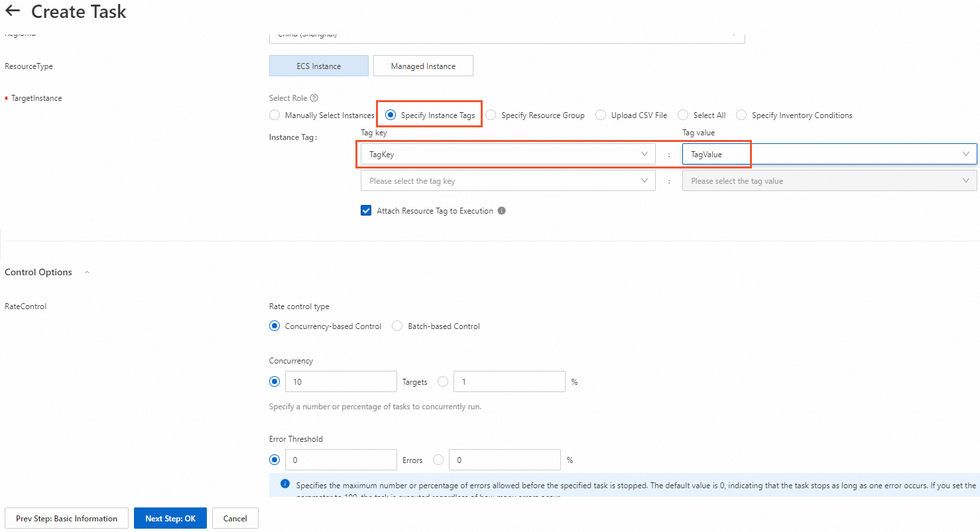
Task: Select the Upload CSV File option
Action: (x=601, y=115)
